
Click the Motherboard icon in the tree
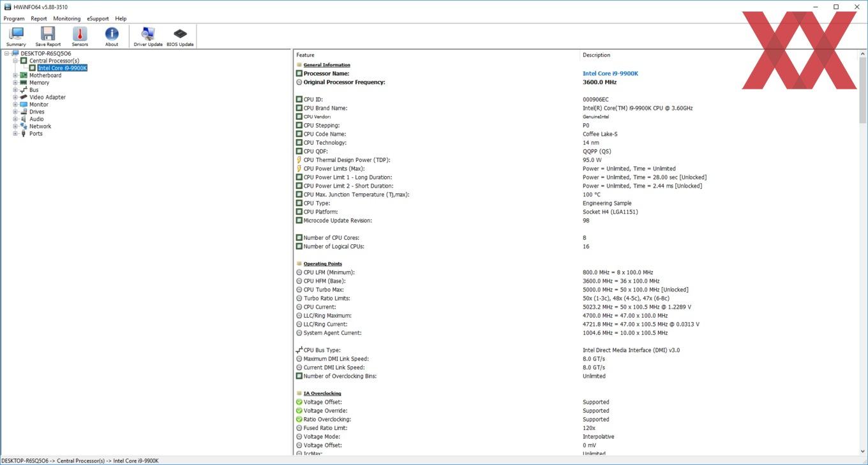[24, 75]
